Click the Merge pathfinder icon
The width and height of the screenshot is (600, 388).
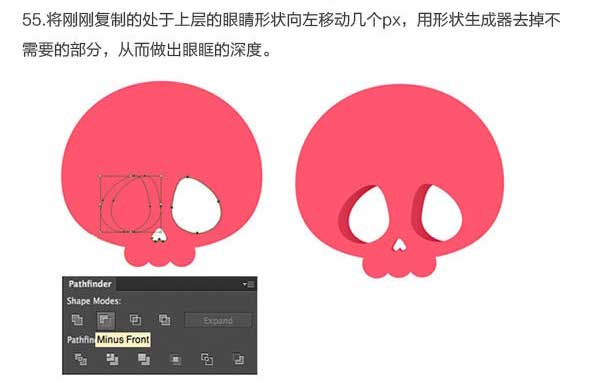click(144, 359)
